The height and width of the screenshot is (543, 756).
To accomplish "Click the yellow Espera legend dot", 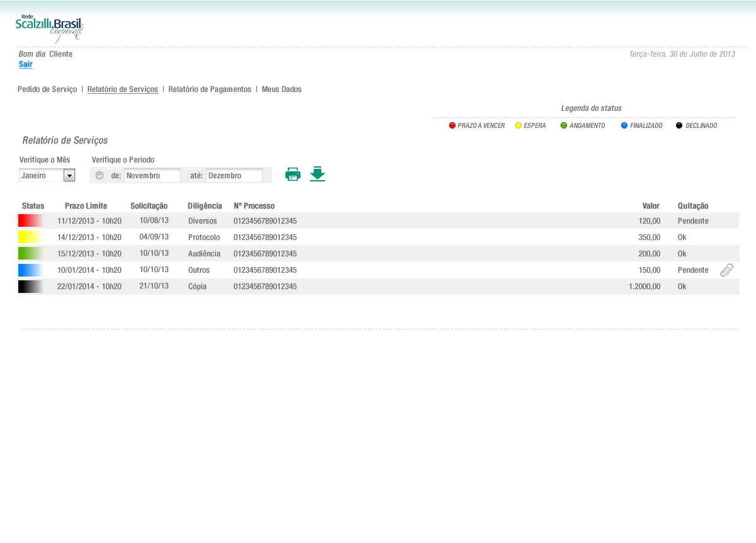I will point(518,125).
